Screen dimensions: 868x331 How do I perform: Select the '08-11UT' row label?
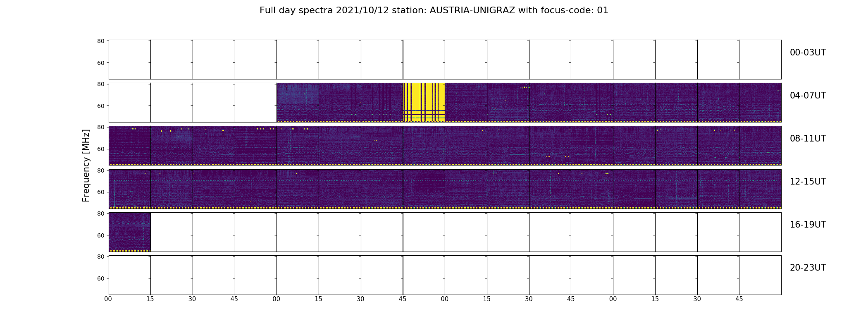point(808,139)
